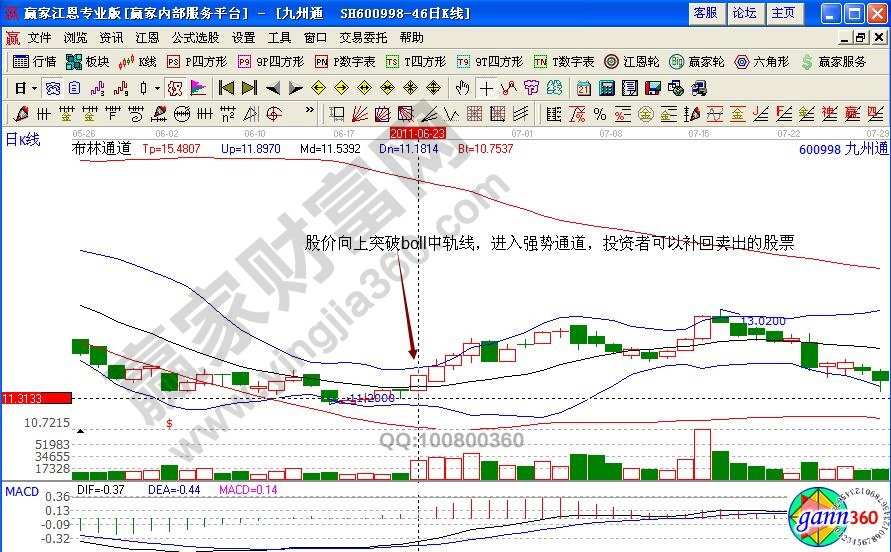Open the 浏览 menu
This screenshot has width=891, height=552.
click(x=75, y=38)
